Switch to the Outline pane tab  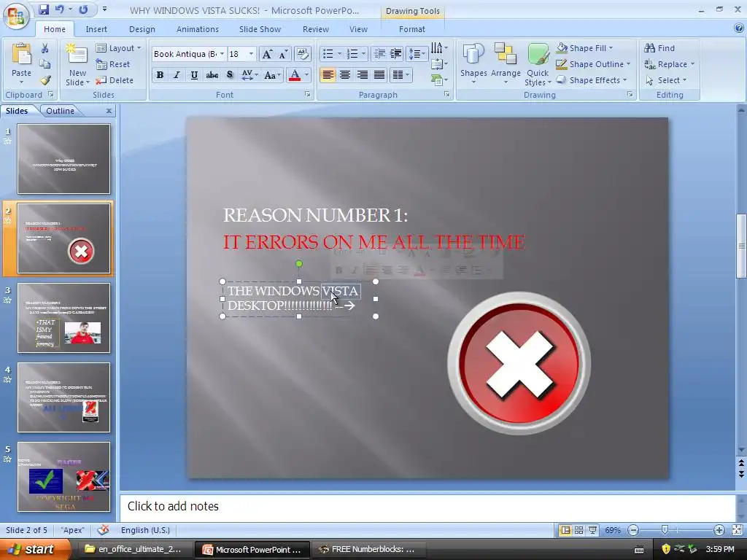coord(60,111)
